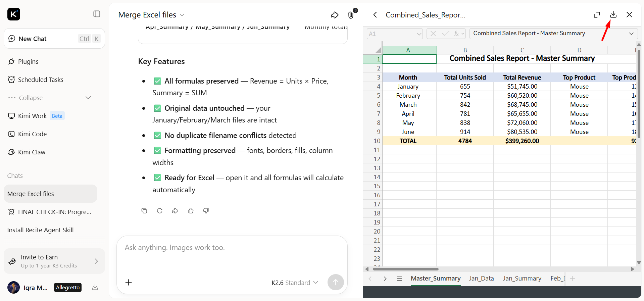This screenshot has width=644, height=301.
Task: Expand the preview to fullscreen
Action: pos(597,15)
